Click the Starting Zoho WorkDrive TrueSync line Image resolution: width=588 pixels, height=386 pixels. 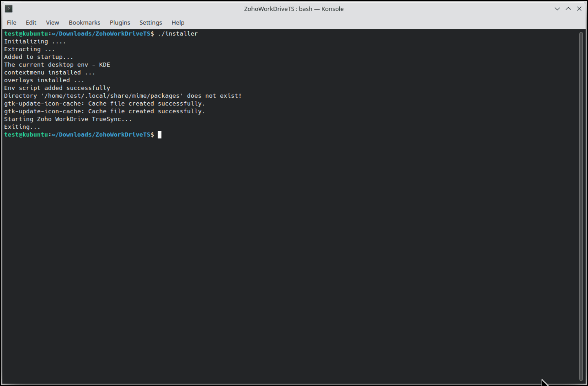(x=68, y=119)
